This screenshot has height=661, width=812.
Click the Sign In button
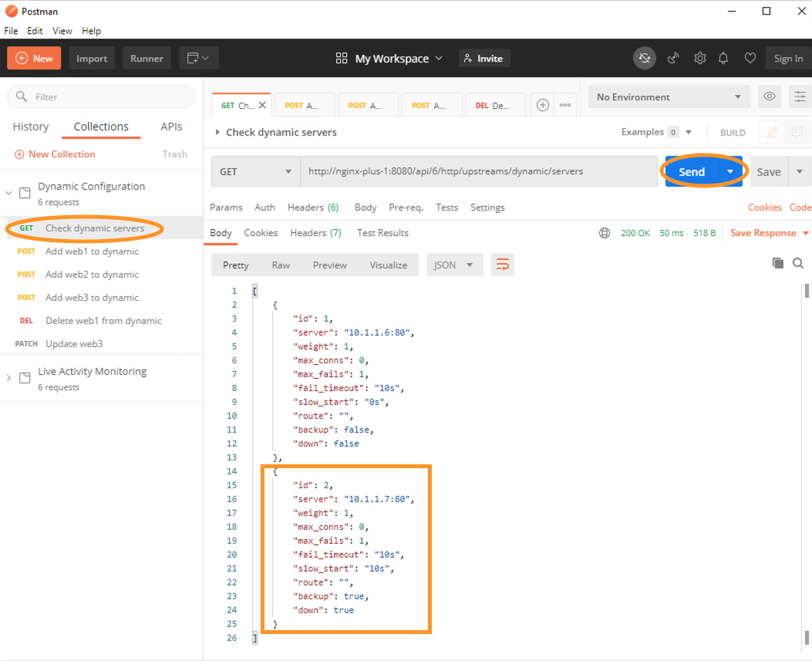coord(788,58)
